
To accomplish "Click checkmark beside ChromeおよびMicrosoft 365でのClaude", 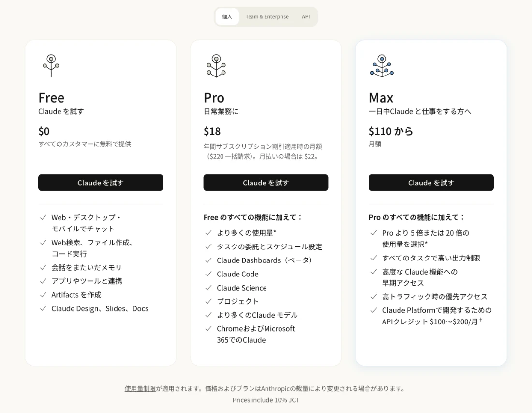I will [208, 329].
